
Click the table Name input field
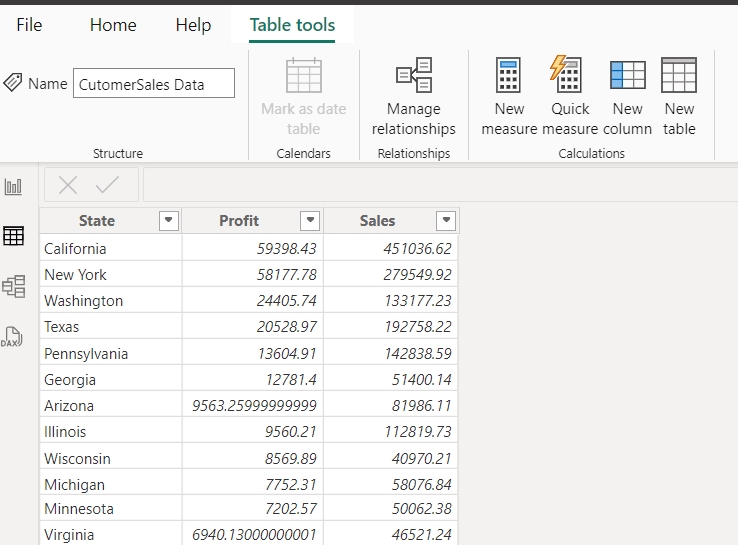154,84
